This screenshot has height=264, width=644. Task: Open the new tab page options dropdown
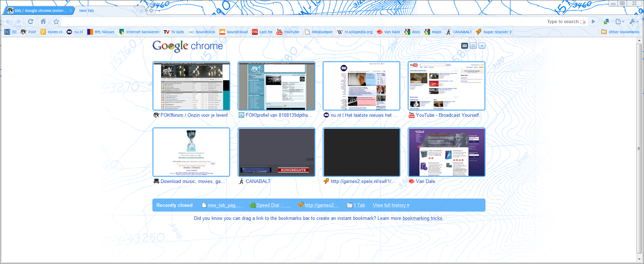click(x=482, y=46)
